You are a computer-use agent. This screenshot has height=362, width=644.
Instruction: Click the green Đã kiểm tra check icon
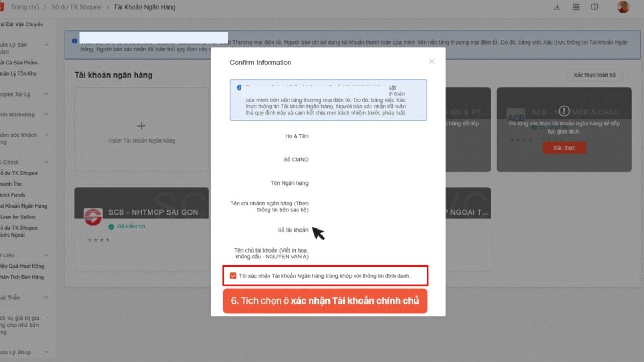111,227
